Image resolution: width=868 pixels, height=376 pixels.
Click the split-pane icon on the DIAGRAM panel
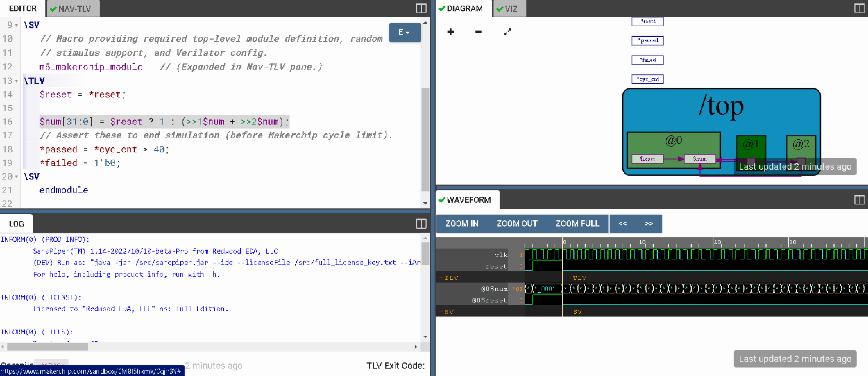[x=859, y=8]
